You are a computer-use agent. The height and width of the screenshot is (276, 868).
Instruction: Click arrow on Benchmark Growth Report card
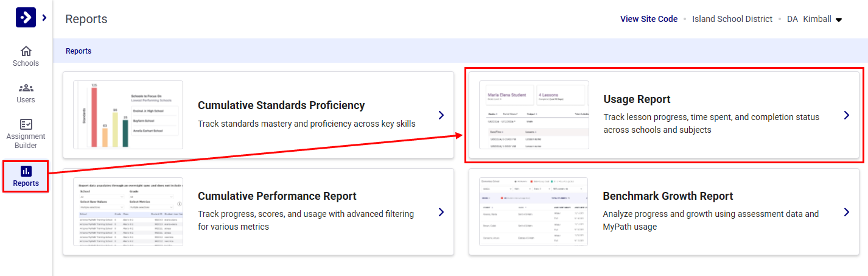click(846, 212)
